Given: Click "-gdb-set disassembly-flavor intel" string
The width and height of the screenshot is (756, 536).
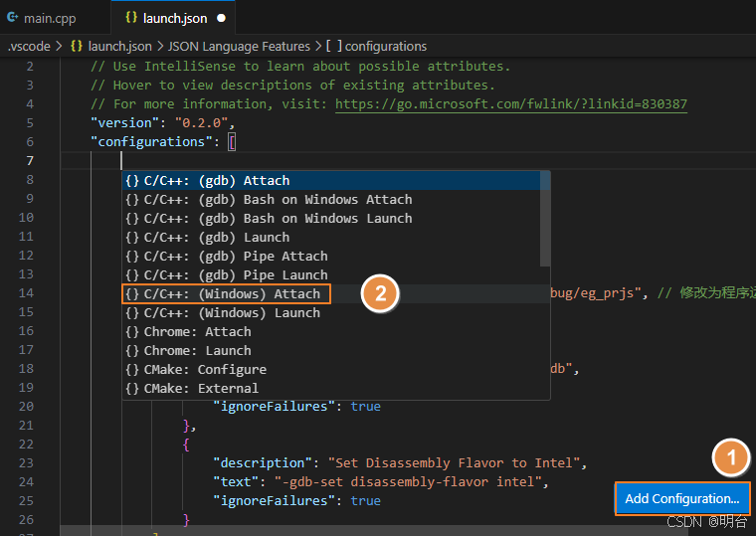Looking at the screenshot, I should pyautogui.click(x=409, y=481).
